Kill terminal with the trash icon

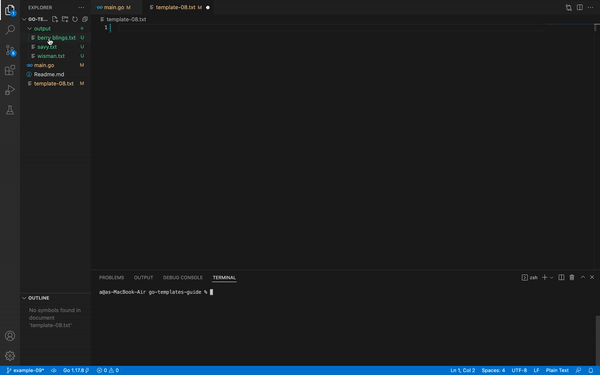pyautogui.click(x=572, y=277)
